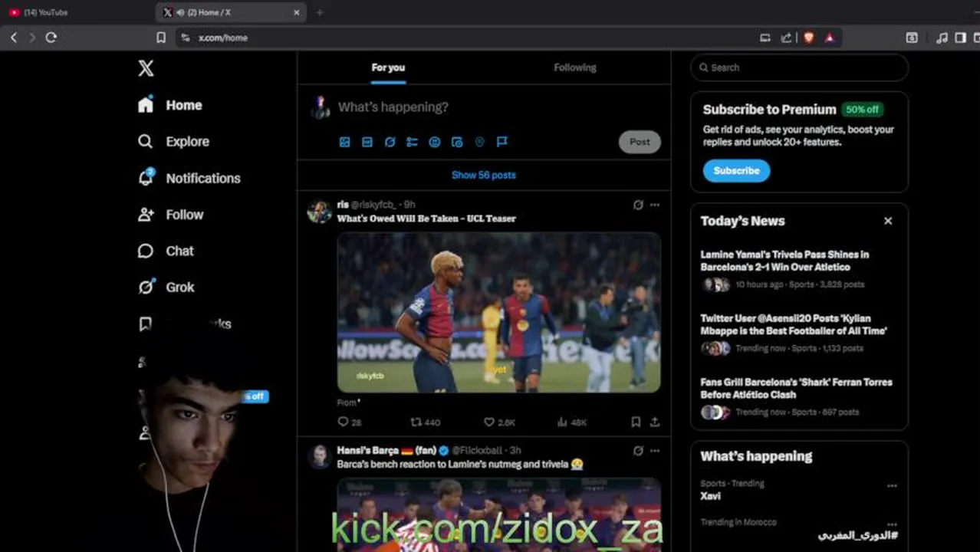The width and height of the screenshot is (980, 552).
Task: Go back in the browser
Action: click(14, 37)
